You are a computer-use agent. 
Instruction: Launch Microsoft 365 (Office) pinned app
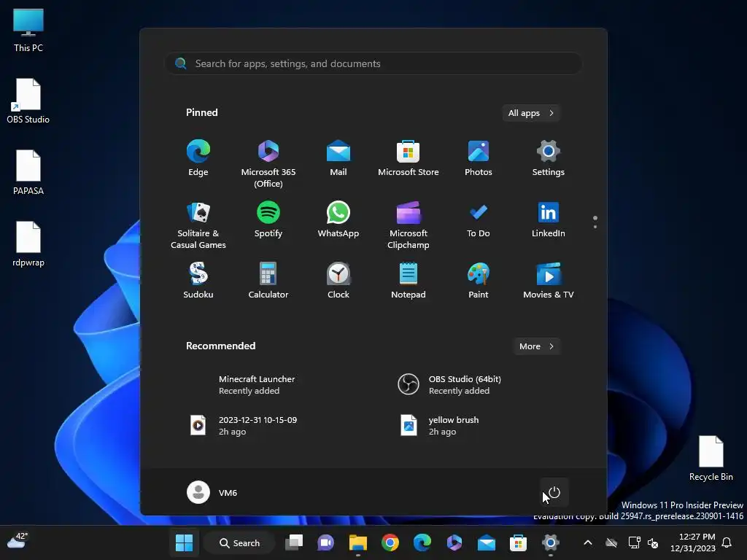(x=268, y=163)
